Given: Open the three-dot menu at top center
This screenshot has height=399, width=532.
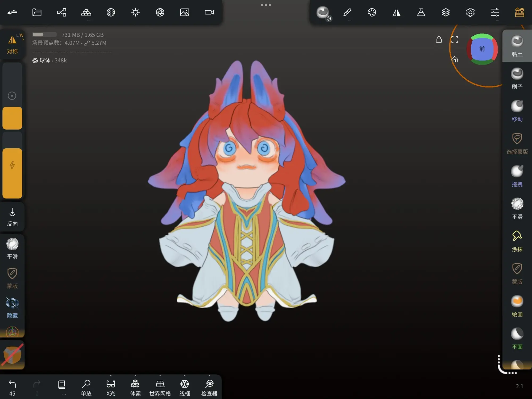Looking at the screenshot, I should point(266,5).
